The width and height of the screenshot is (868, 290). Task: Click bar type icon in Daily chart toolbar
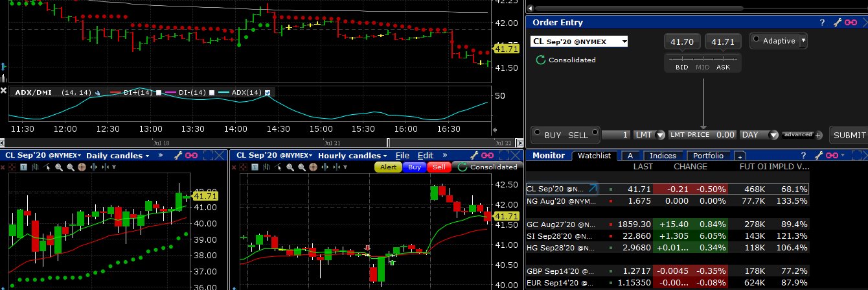pyautogui.click(x=35, y=167)
